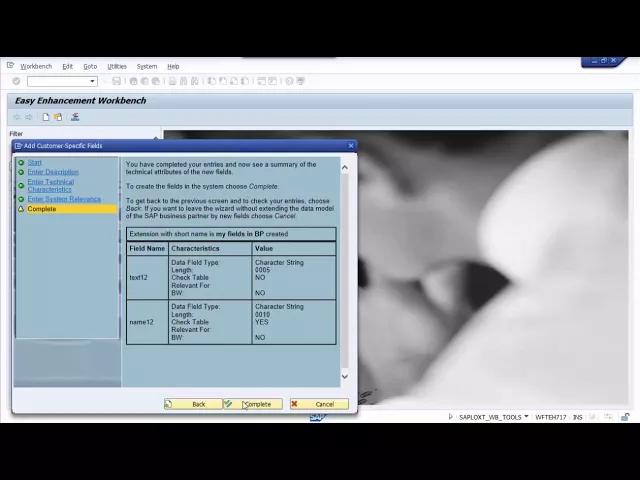
Task: Click the YES check table value
Action: pyautogui.click(x=262, y=322)
